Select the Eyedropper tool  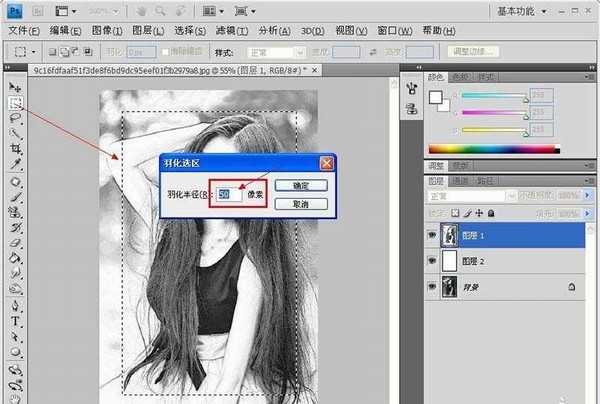point(15,164)
